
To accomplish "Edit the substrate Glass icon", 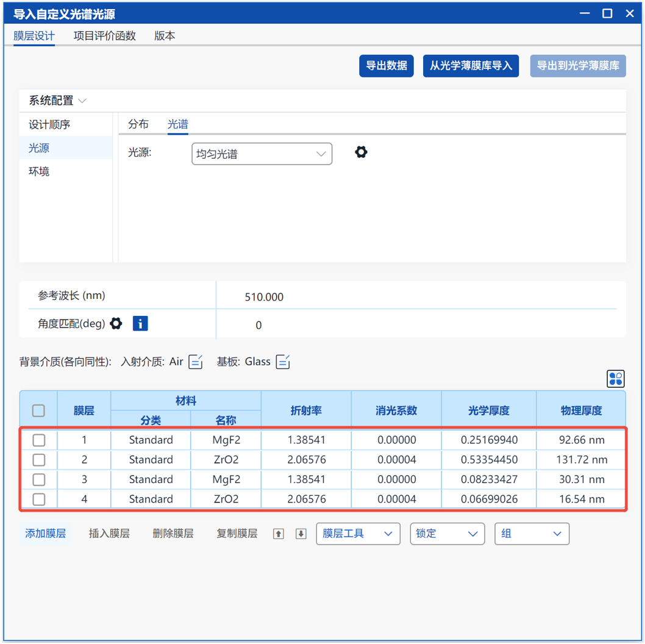I will [283, 362].
